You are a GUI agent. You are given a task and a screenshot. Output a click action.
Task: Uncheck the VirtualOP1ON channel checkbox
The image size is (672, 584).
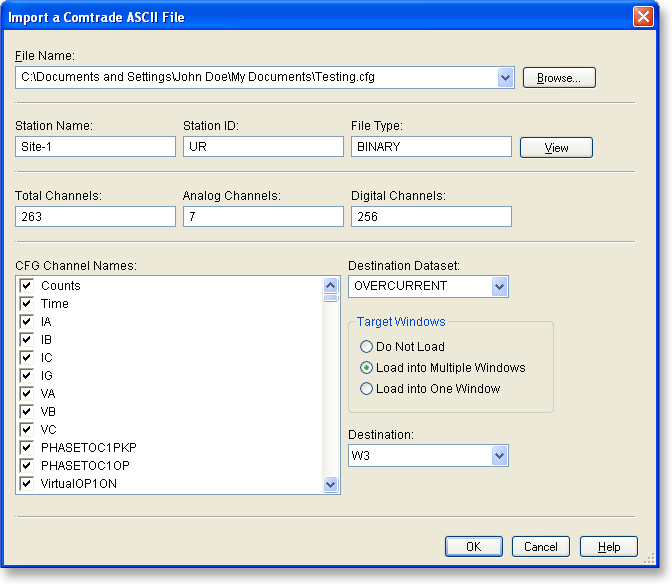click(26, 483)
